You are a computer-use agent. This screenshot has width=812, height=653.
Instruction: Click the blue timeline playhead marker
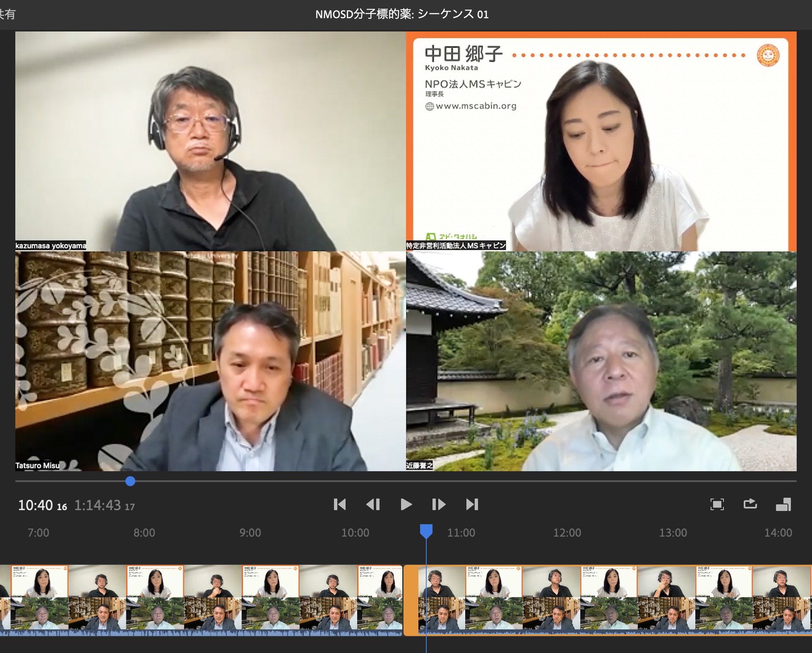426,531
